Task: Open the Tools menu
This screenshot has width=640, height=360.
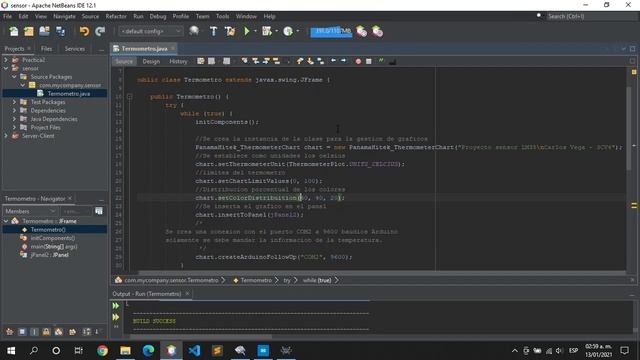Action: (222, 16)
